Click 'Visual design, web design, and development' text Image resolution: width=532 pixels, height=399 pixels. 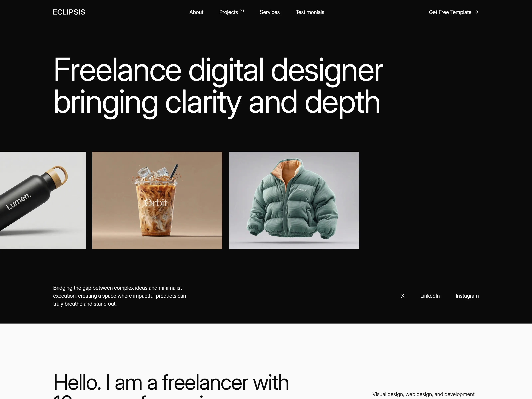coord(423,394)
